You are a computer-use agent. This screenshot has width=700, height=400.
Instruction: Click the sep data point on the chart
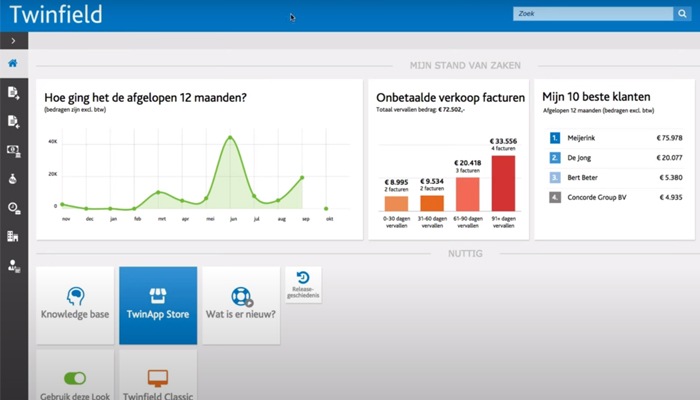click(302, 178)
